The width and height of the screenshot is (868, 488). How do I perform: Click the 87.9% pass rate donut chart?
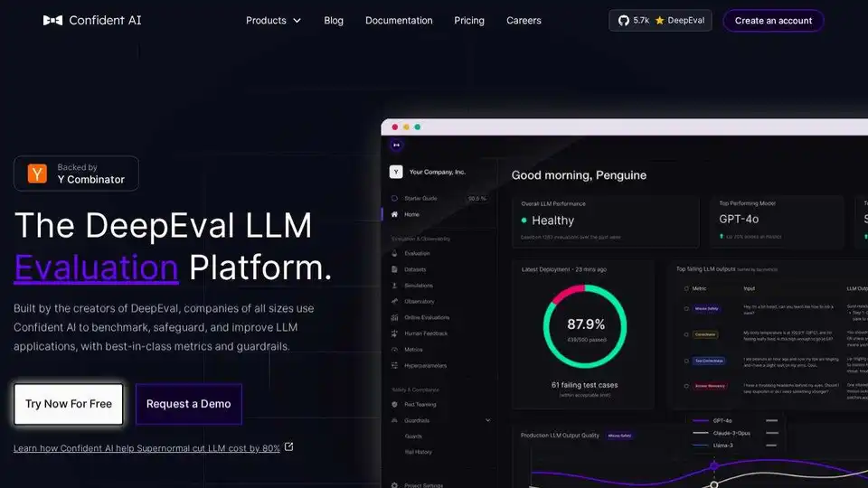(585, 326)
